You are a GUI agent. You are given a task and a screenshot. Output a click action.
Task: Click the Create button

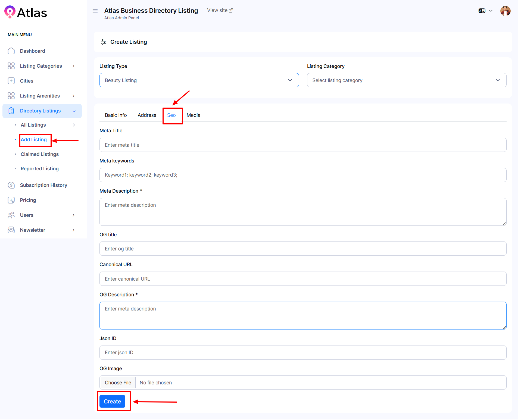112,402
